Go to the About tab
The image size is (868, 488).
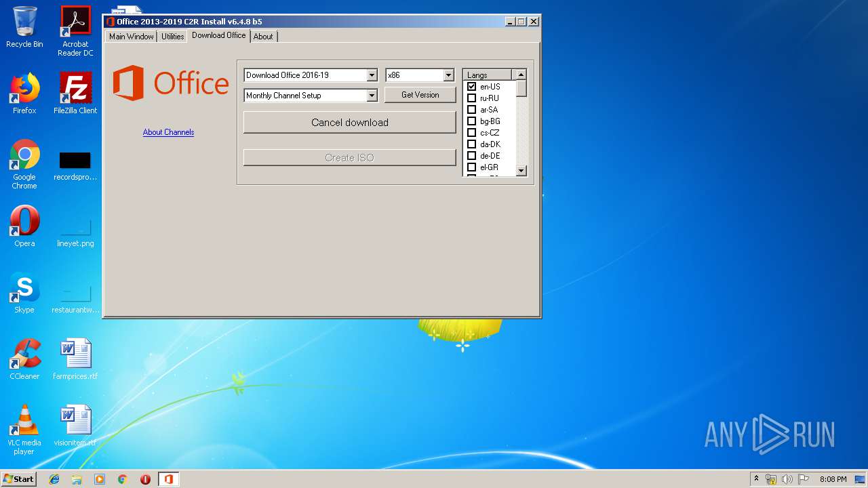tap(263, 37)
